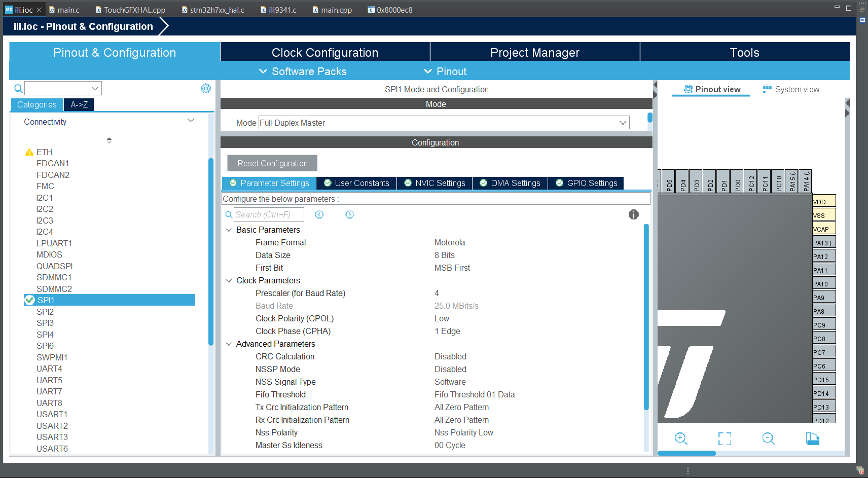This screenshot has width=868, height=478.
Task: Select the SPI2 peripheral
Action: pyautogui.click(x=45, y=311)
